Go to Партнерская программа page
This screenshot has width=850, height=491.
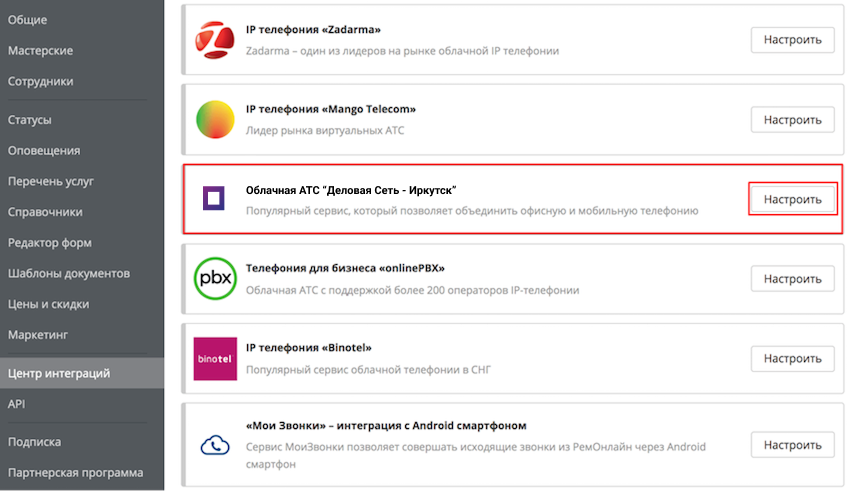(75, 472)
